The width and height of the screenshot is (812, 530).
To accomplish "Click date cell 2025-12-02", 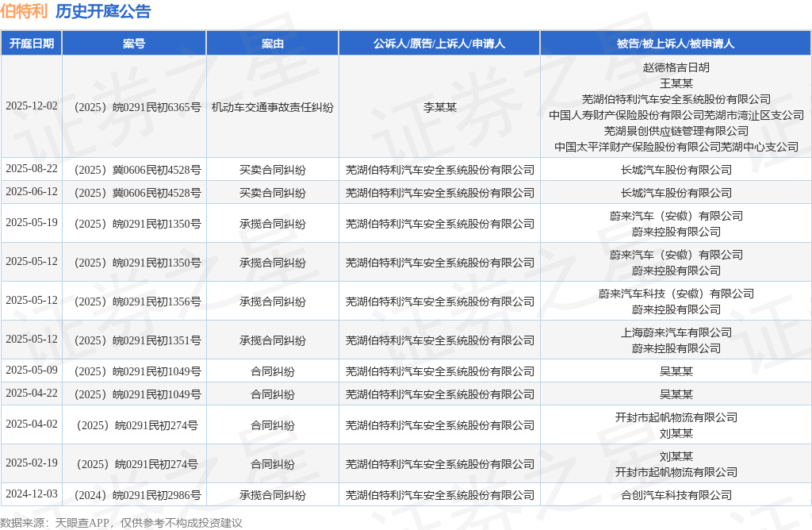I will coord(32,106).
